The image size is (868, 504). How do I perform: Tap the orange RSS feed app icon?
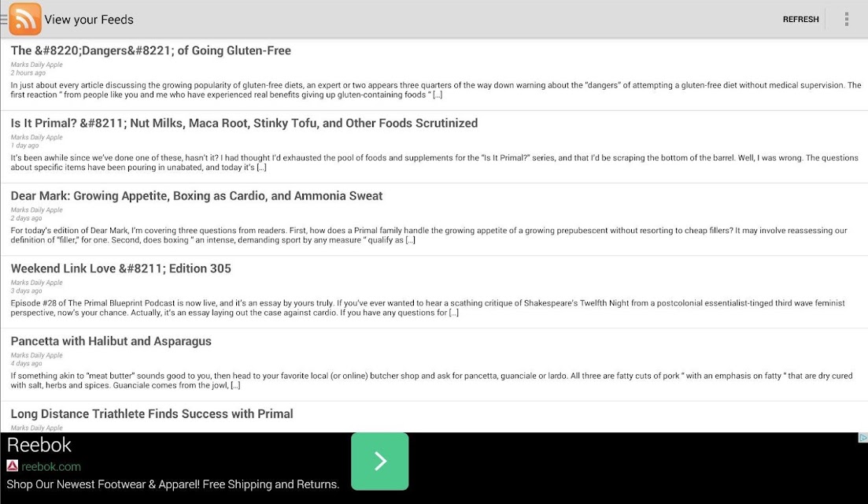point(25,19)
